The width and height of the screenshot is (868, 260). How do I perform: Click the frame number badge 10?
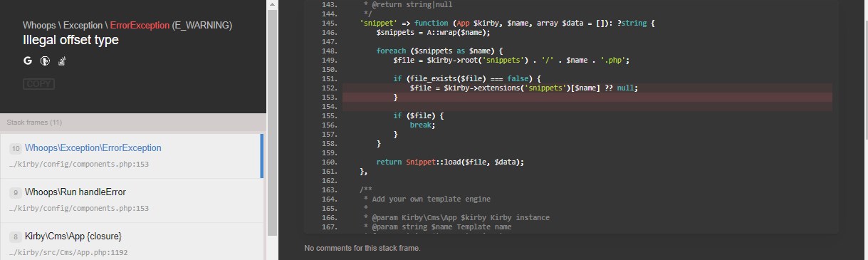[x=15, y=148]
